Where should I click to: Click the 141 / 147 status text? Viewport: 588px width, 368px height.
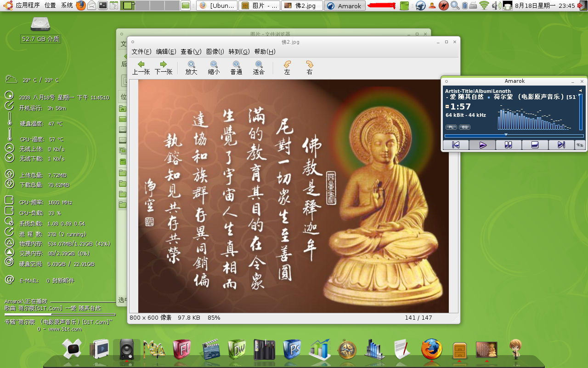coord(418,317)
